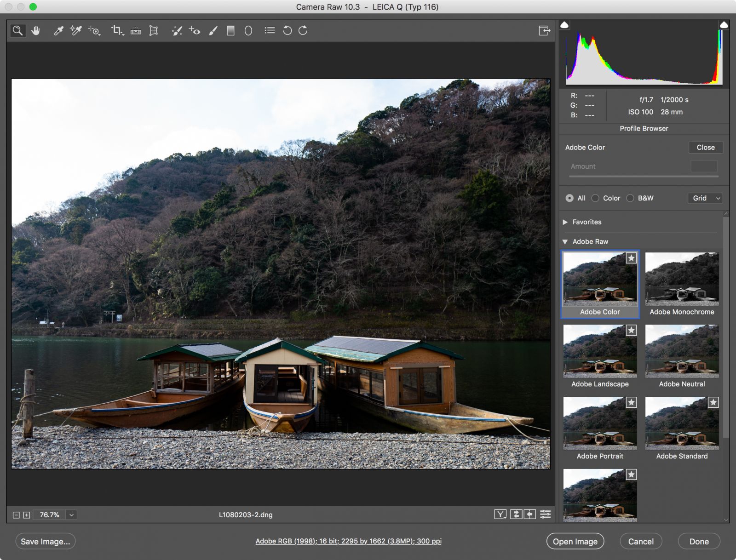Select the All profiles radio button

click(569, 198)
